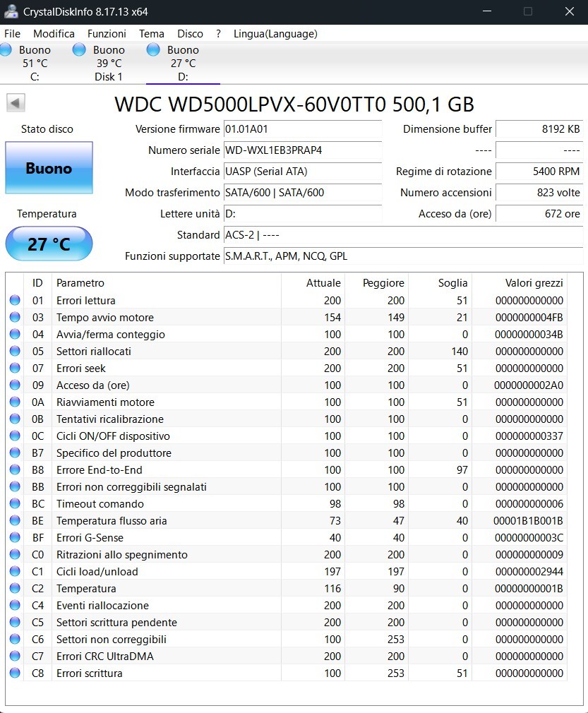The height and width of the screenshot is (713, 588).
Task: Click the Standard field ACS-2
Action: click(403, 234)
